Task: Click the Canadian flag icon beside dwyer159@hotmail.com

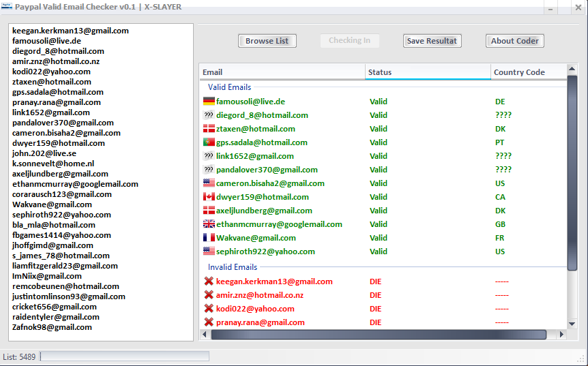Action: (209, 197)
